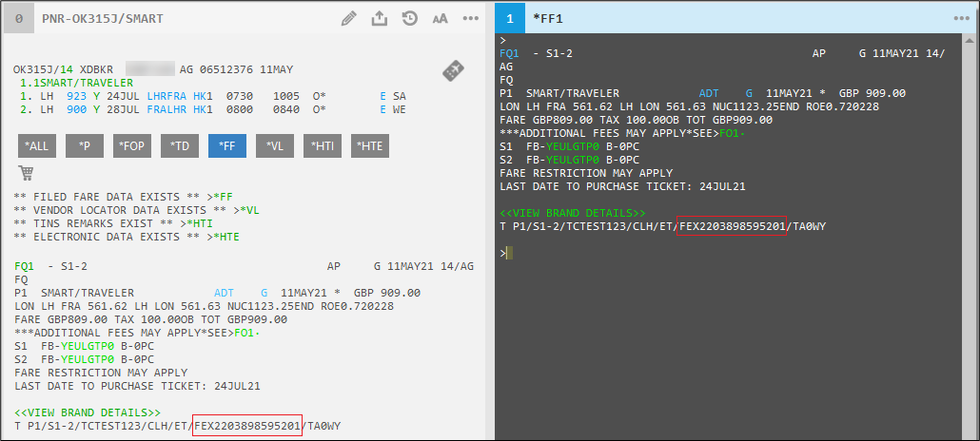Click the export/share upload icon

pyautogui.click(x=380, y=18)
